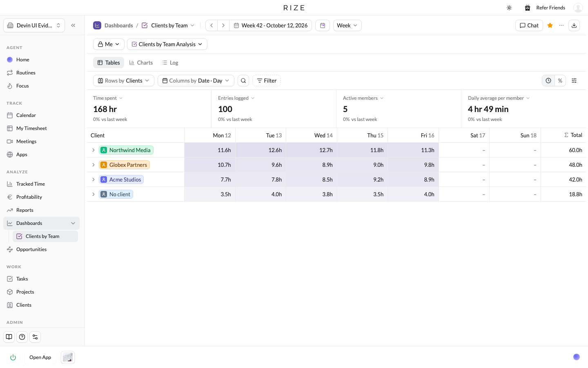
Task: Open the calendar picker icon button
Action: tap(323, 25)
